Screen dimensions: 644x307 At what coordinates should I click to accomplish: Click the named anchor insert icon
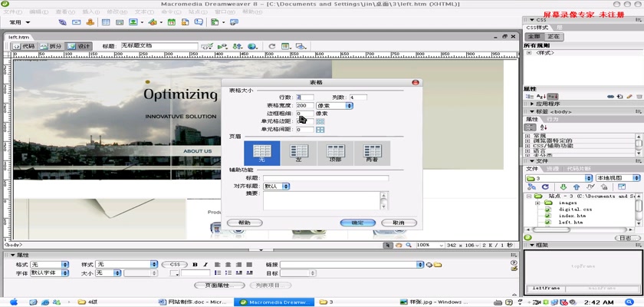click(90, 22)
